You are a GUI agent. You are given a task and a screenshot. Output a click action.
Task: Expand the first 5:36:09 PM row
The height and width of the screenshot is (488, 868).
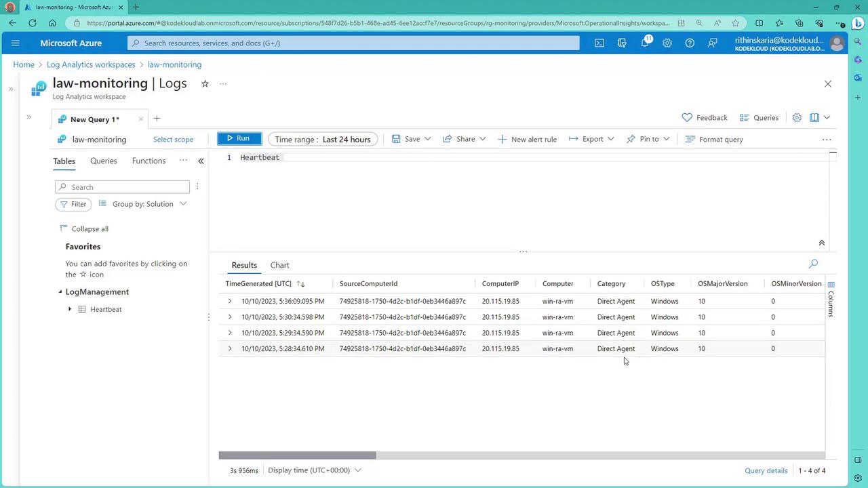(230, 301)
